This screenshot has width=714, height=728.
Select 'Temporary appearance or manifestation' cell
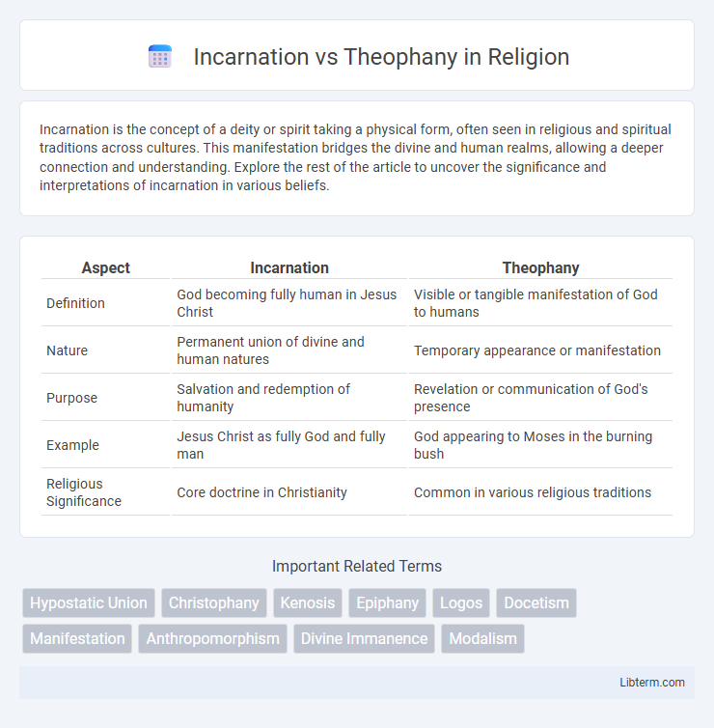[x=540, y=350]
